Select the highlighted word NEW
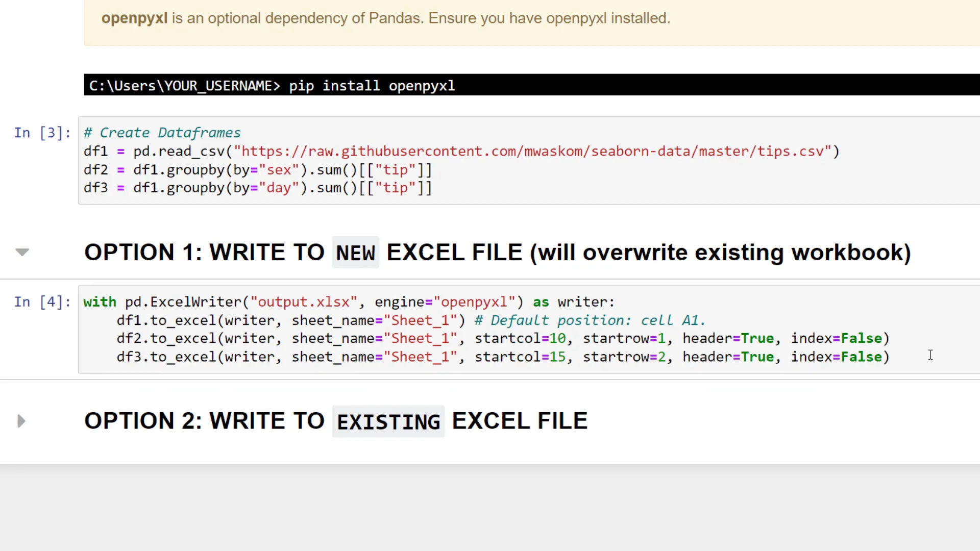Screen dimensions: 980x551 (x=356, y=252)
